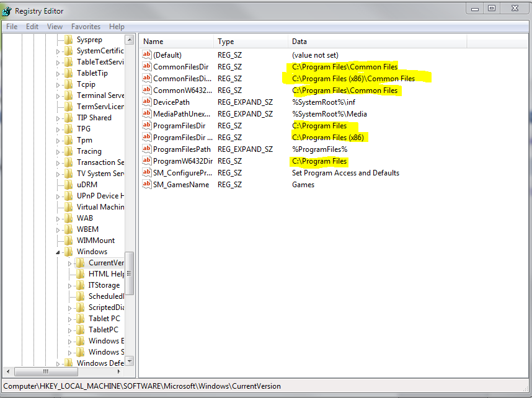The height and width of the screenshot is (398, 532).
Task: Click the Tcpip folder icon
Action: tap(69, 84)
